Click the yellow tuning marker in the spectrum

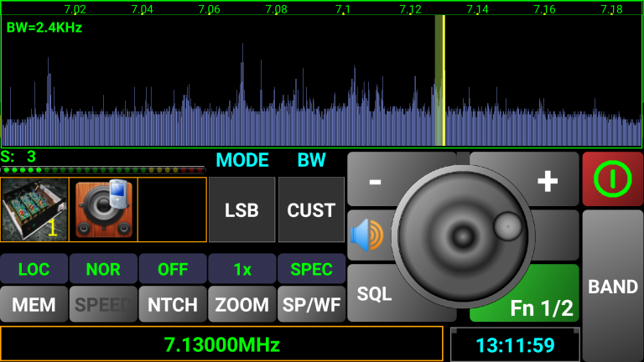pos(444,80)
